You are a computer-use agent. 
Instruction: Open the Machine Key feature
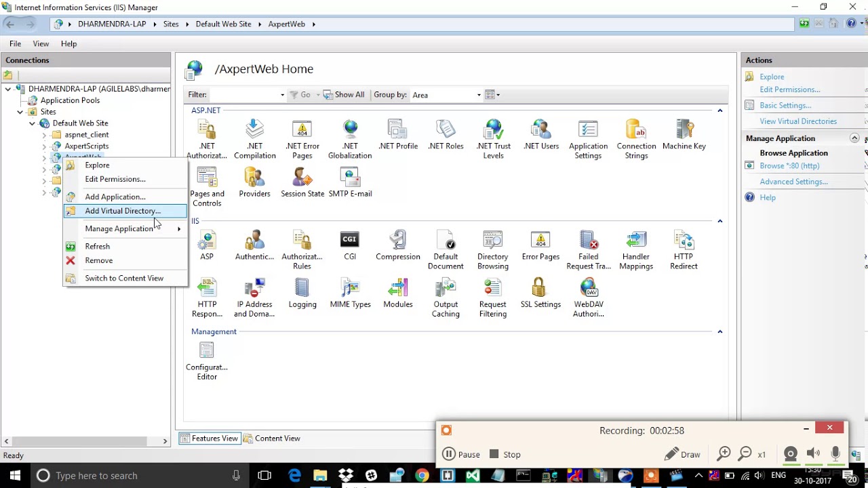[x=684, y=134]
